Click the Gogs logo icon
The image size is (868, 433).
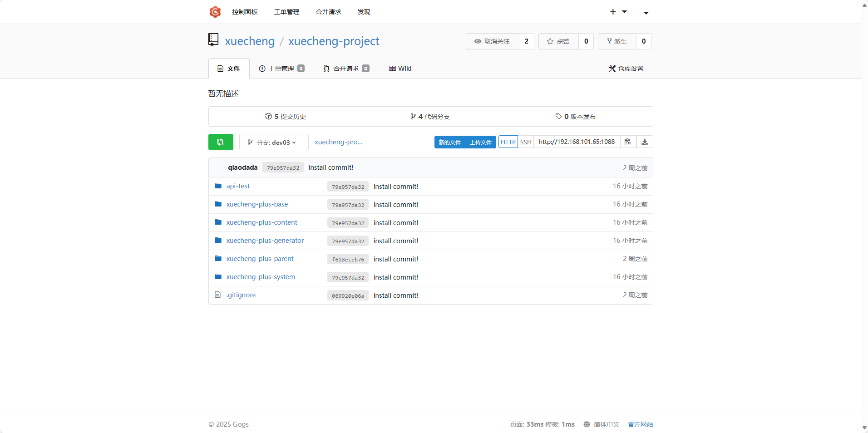(x=215, y=12)
